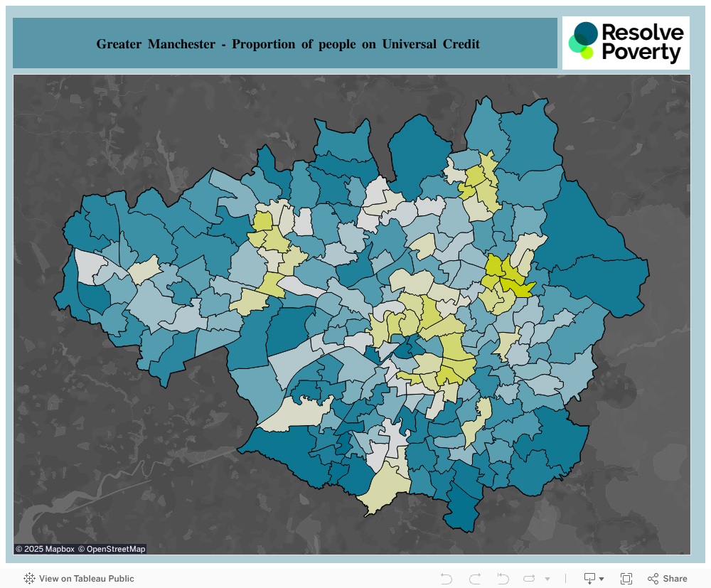
Task: Click the Share button
Action: [667, 579]
